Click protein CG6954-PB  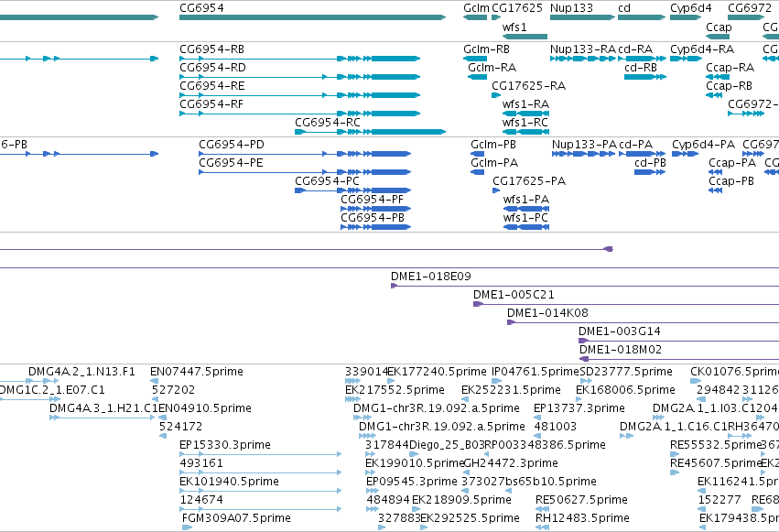pos(375,227)
